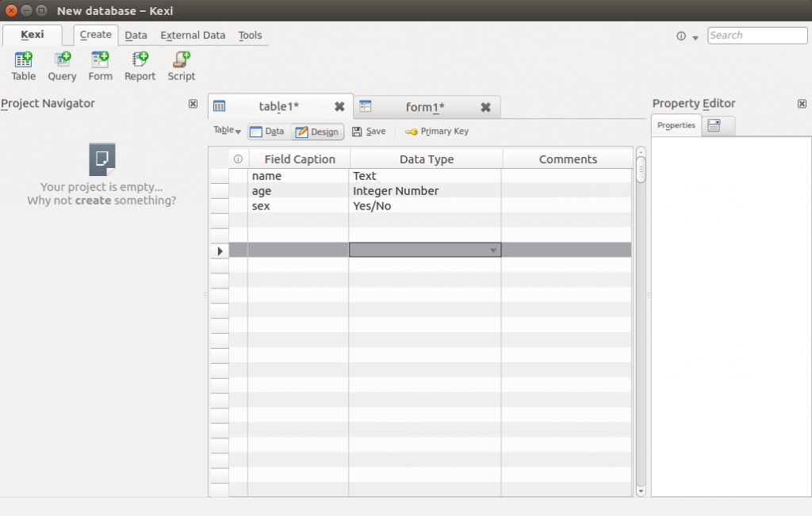812x516 pixels.
Task: Click the 'Yes/No' data type cell
Action: pos(425,206)
